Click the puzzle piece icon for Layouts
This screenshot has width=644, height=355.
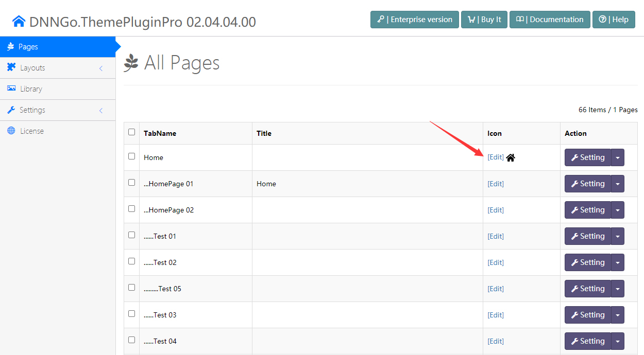click(x=11, y=67)
